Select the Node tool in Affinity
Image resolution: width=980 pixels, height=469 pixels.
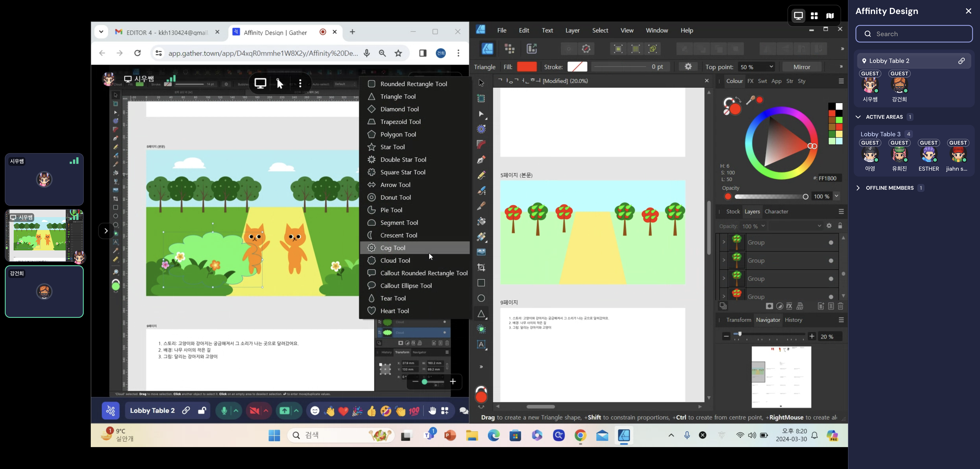[481, 114]
